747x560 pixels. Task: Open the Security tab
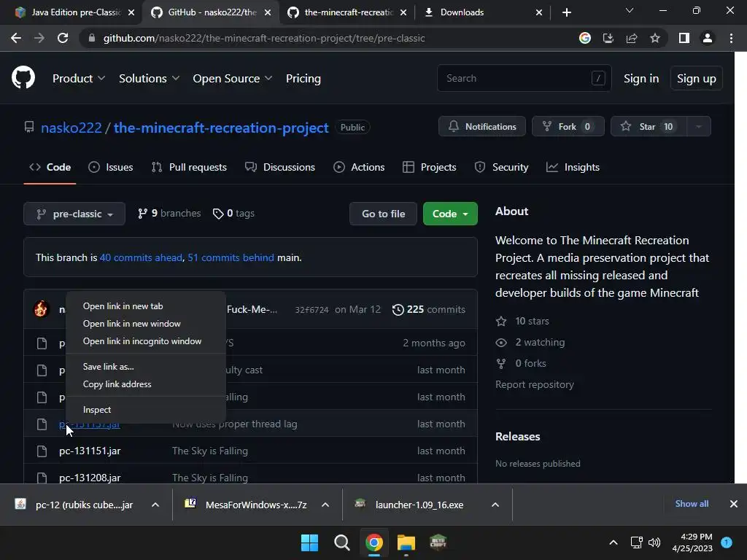tap(501, 167)
